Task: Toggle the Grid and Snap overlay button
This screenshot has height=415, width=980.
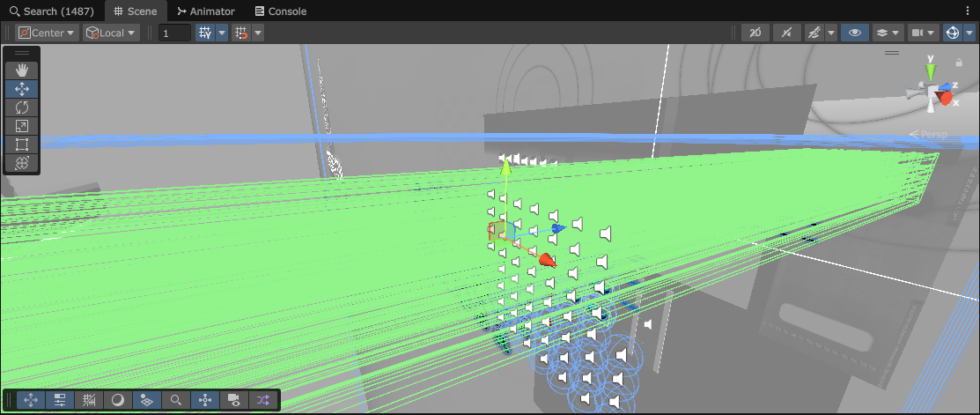Action: 89,400
